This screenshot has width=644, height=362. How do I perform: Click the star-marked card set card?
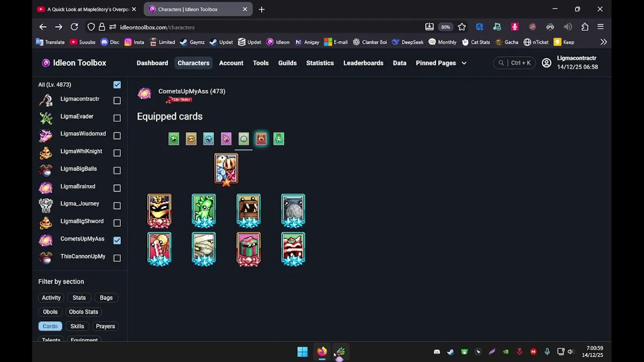[x=226, y=169]
